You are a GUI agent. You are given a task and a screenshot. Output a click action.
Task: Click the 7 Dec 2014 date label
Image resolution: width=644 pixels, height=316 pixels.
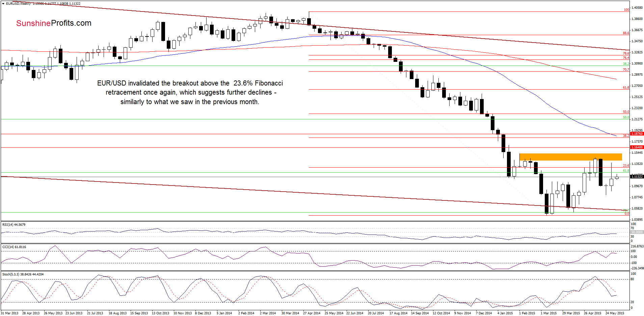(x=484, y=313)
